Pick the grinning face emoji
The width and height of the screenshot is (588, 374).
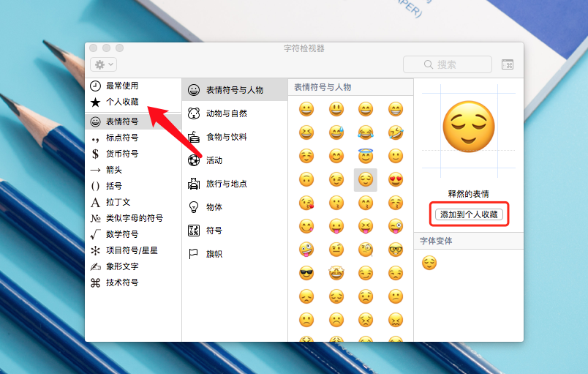coord(306,109)
